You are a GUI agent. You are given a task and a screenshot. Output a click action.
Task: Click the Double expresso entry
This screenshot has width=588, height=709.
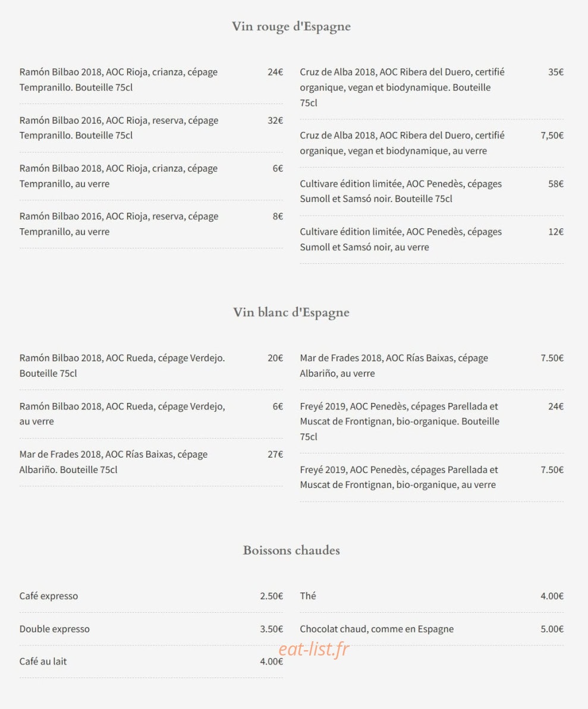[151, 629]
